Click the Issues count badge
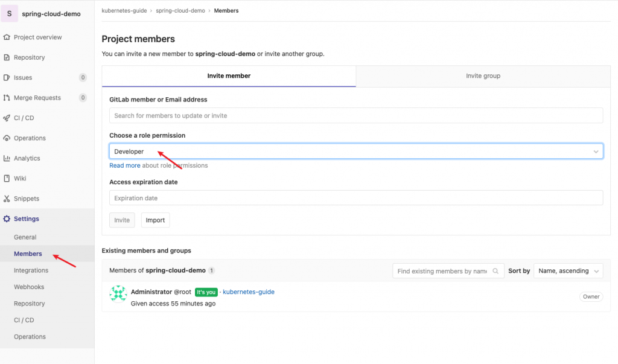 83,77
